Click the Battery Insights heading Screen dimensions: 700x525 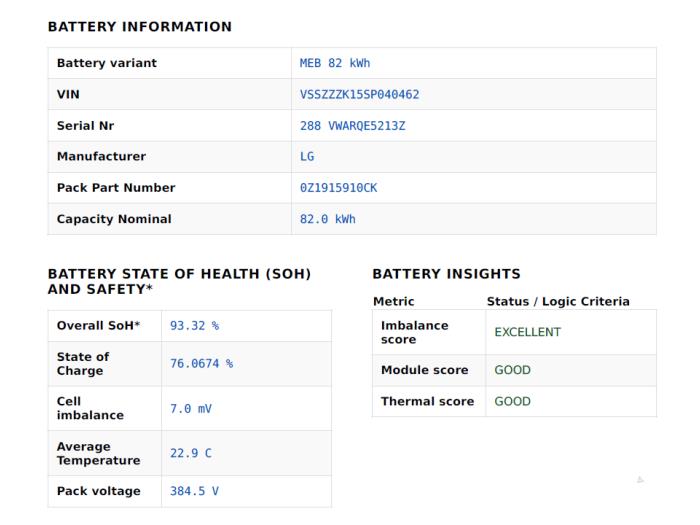[446, 274]
